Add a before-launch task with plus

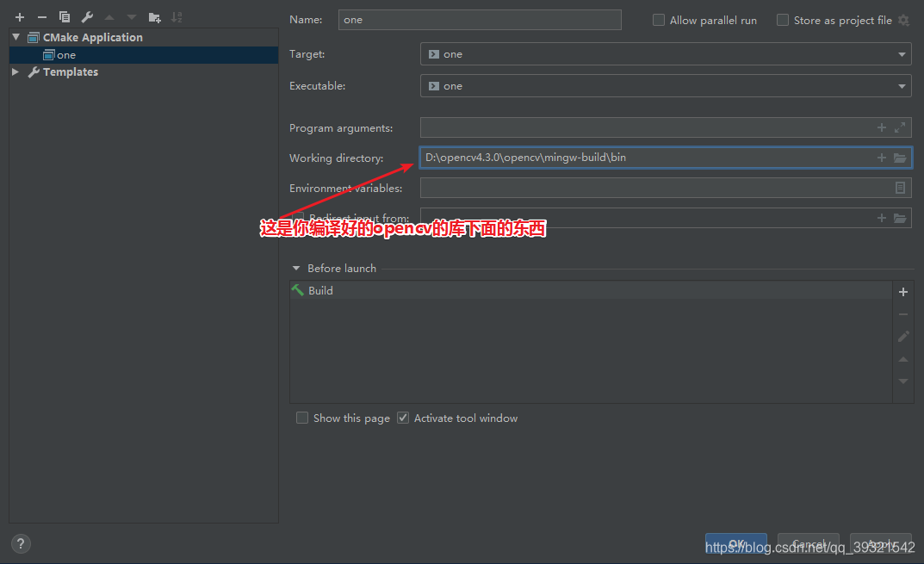click(902, 292)
